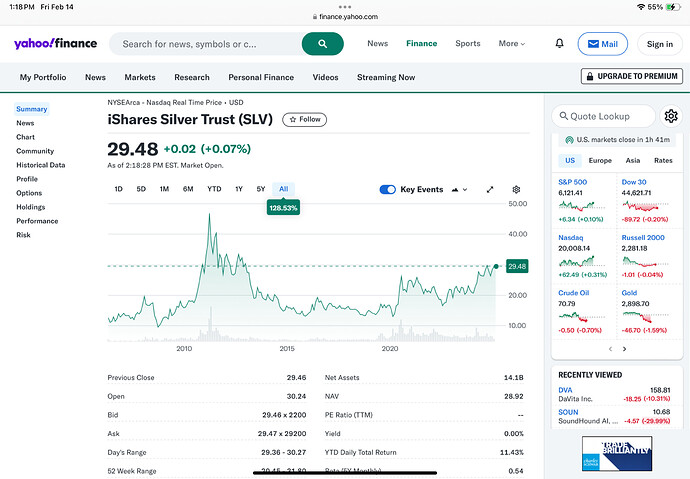Go to next market summary page arrow
The height and width of the screenshot is (479, 690).
pyautogui.click(x=624, y=349)
